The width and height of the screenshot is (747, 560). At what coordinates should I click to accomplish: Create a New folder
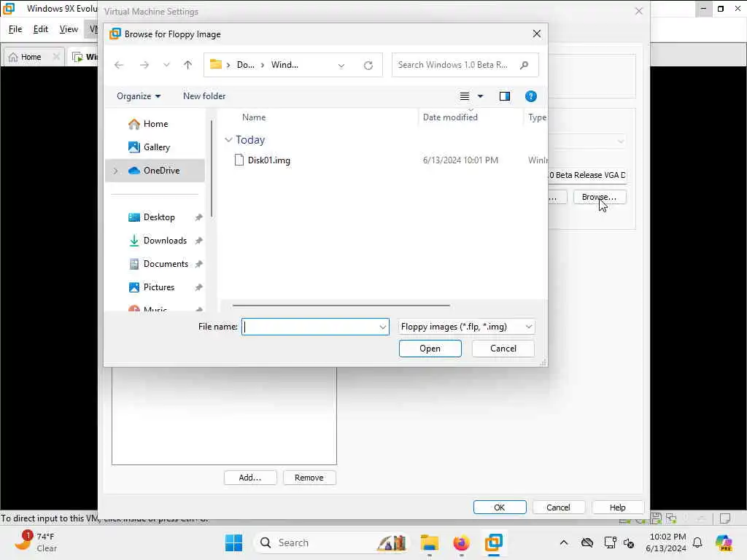[x=204, y=96]
